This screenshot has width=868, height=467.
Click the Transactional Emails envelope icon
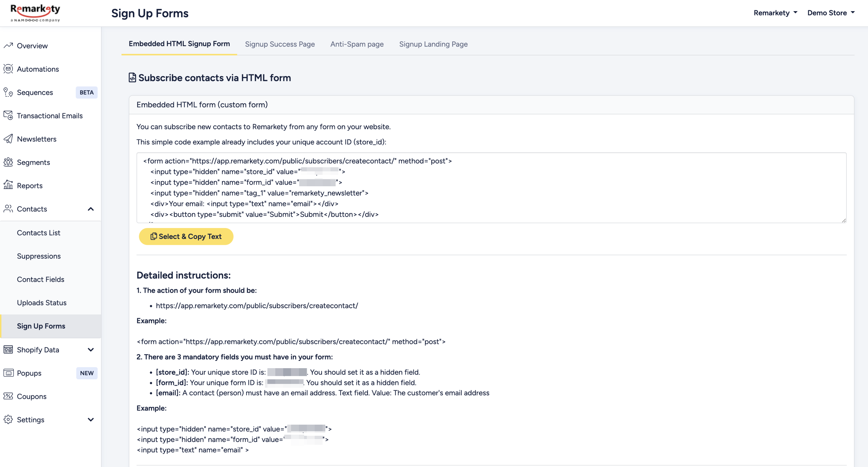click(8, 115)
